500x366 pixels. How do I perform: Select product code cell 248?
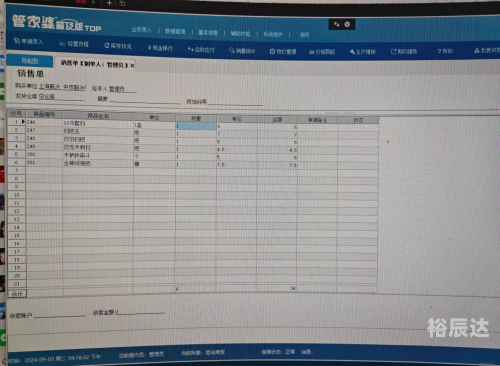tap(44, 138)
